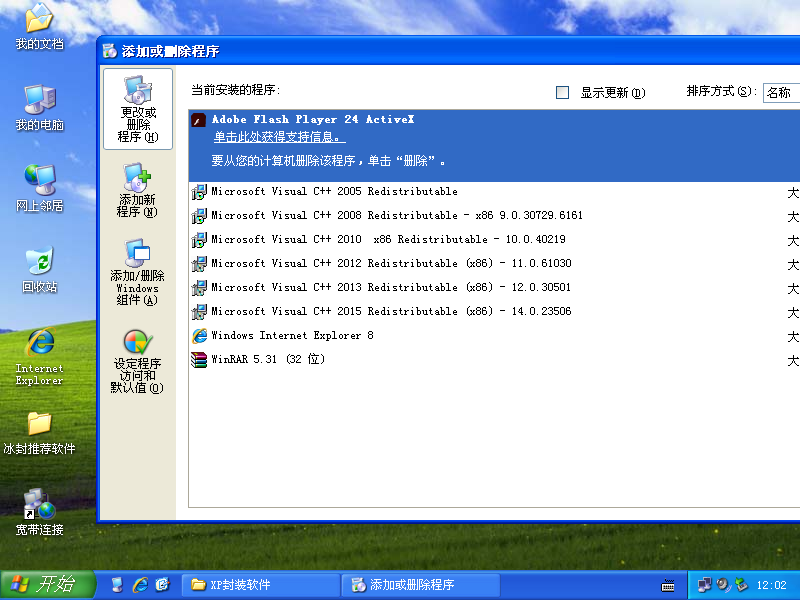Open 设定程序访问和默认值 in the sidebar
This screenshot has height=600, width=800.
click(x=137, y=361)
